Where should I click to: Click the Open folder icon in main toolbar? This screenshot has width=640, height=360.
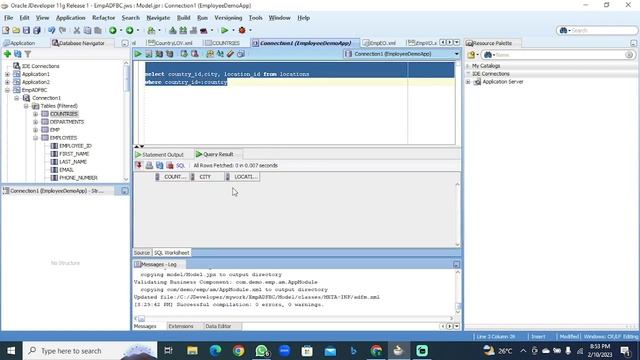(x=16, y=30)
